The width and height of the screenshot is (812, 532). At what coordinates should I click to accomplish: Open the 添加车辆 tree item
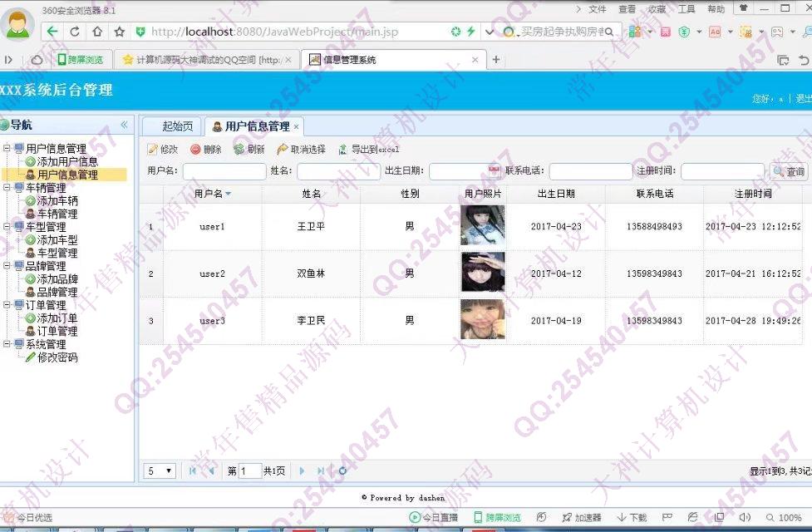click(x=57, y=200)
